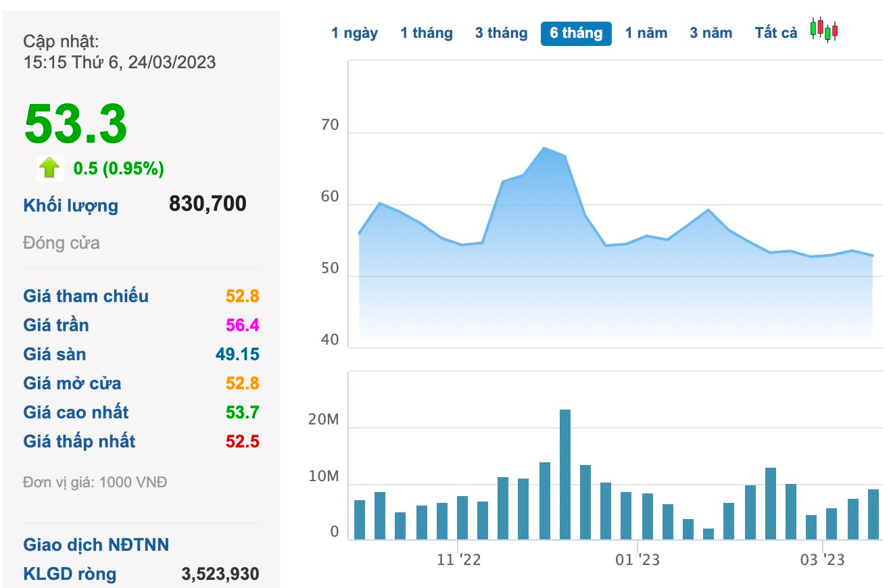
Task: Click the 'Giá cao nhất' label
Action: click(x=76, y=412)
